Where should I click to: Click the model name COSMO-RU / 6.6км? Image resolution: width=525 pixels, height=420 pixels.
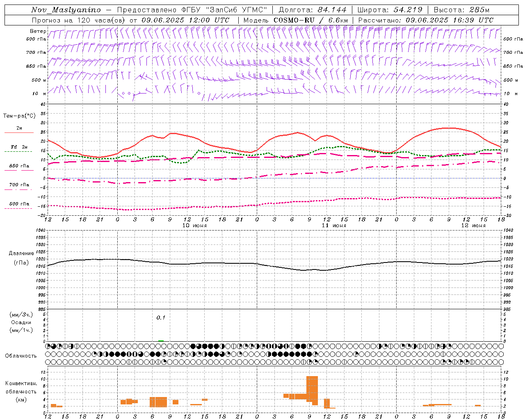[x=311, y=20]
